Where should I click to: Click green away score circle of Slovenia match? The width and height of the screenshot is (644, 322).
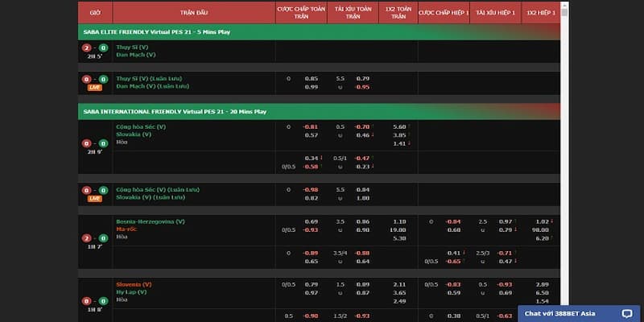click(103, 301)
